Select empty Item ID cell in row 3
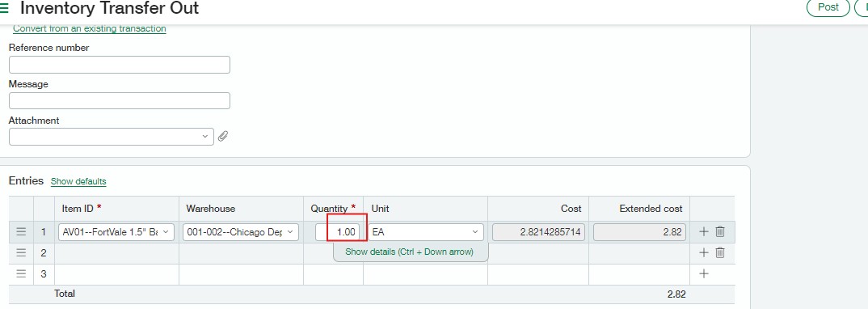This screenshot has width=868, height=309. (117, 274)
